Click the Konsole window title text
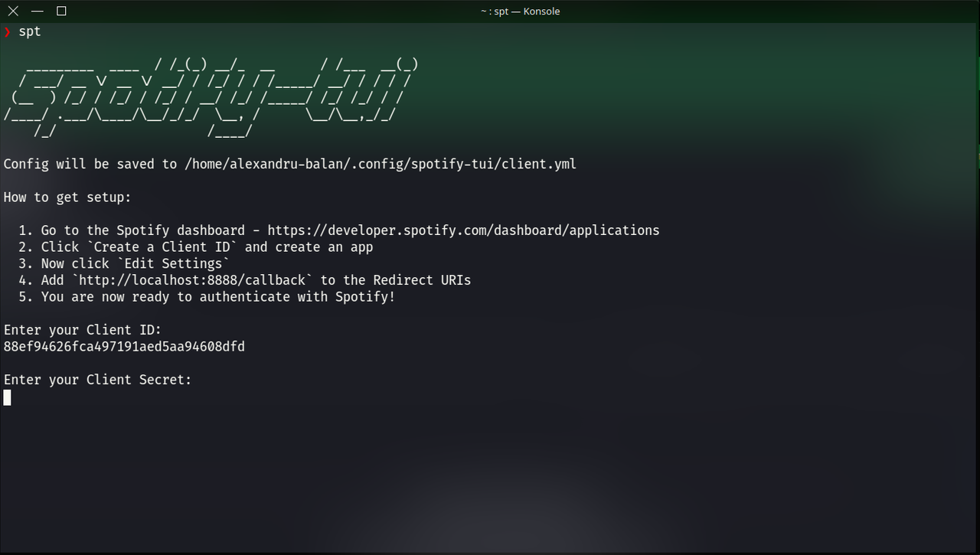This screenshot has height=555, width=980. click(x=520, y=11)
